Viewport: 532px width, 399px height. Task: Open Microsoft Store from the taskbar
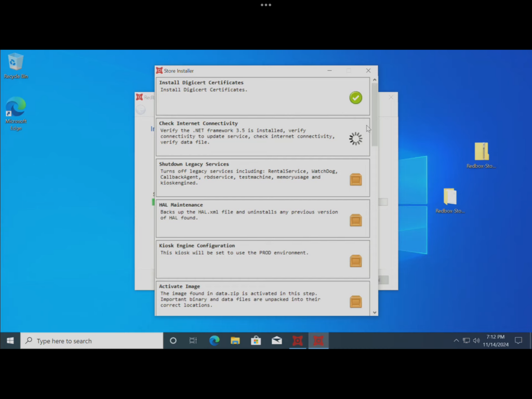(256, 341)
